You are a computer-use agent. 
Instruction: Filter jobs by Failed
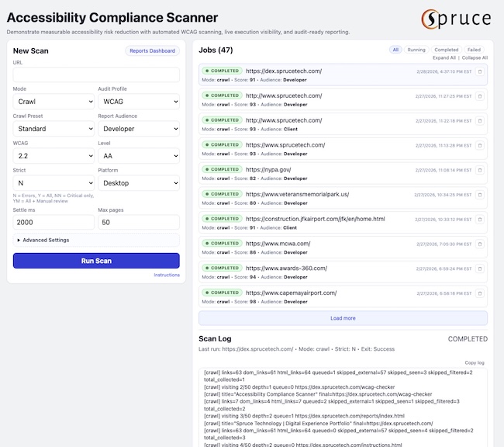pyautogui.click(x=474, y=50)
